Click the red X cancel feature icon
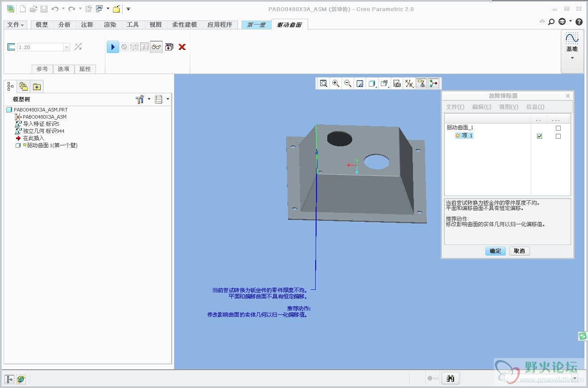The width and height of the screenshot is (588, 388). 182,47
